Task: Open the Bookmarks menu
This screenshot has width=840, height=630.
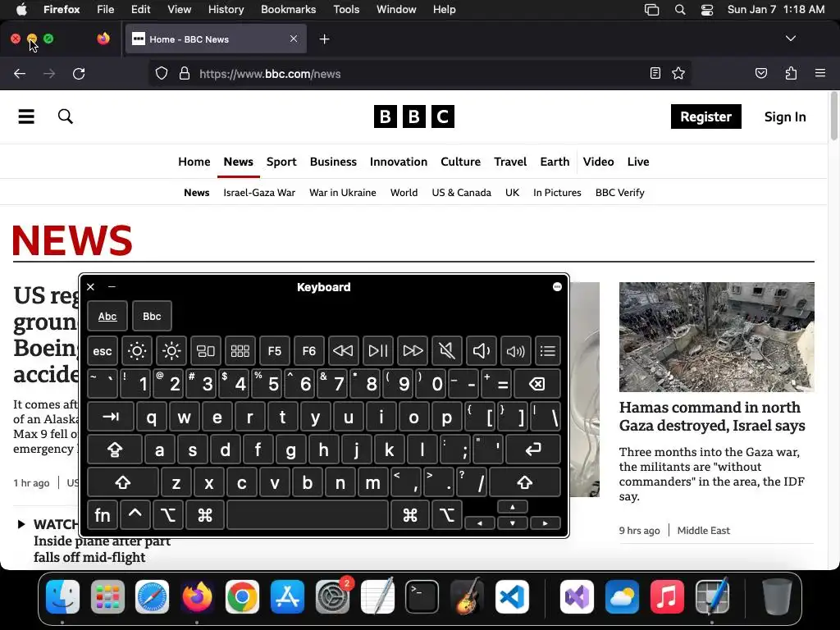Action: click(288, 9)
